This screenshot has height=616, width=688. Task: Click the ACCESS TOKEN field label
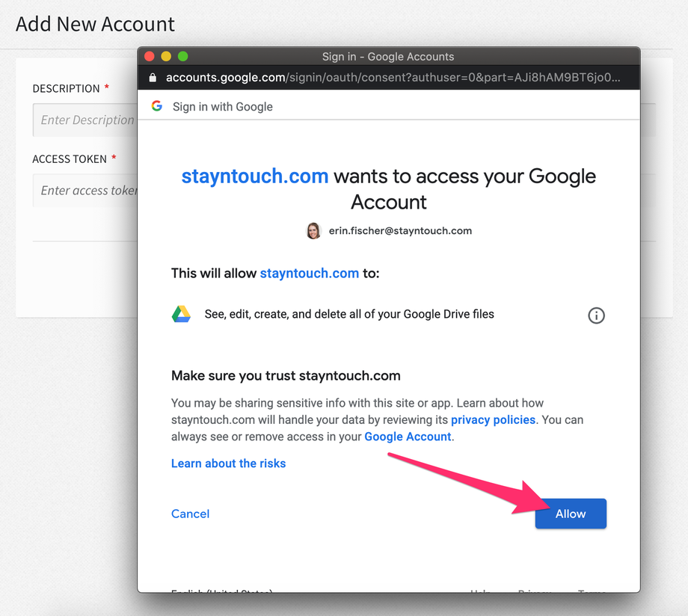70,158
